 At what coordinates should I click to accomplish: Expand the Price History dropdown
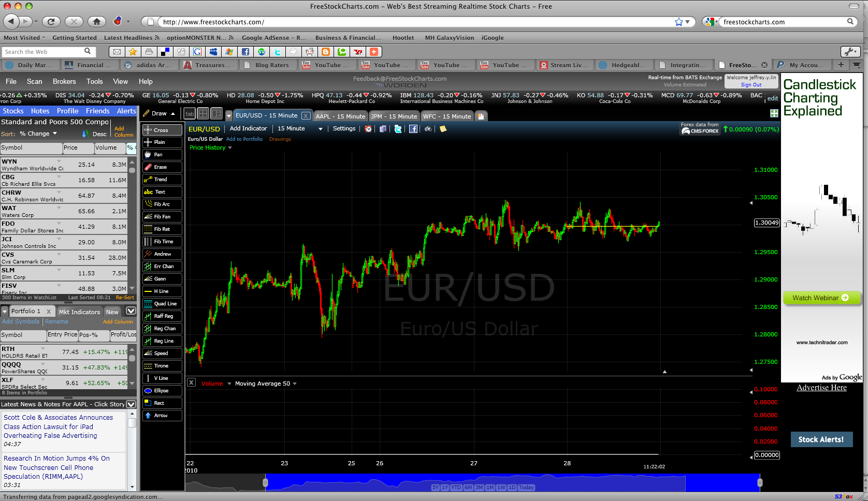[x=230, y=148]
